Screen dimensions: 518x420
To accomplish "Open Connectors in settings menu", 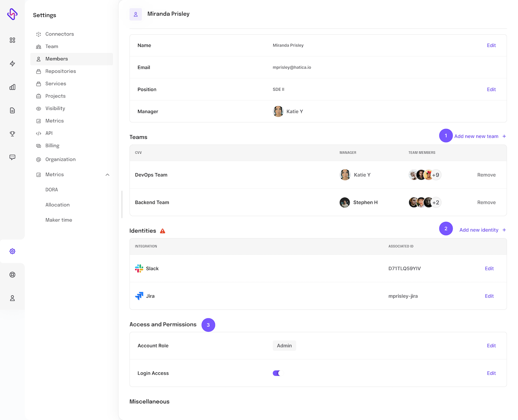I will click(59, 34).
